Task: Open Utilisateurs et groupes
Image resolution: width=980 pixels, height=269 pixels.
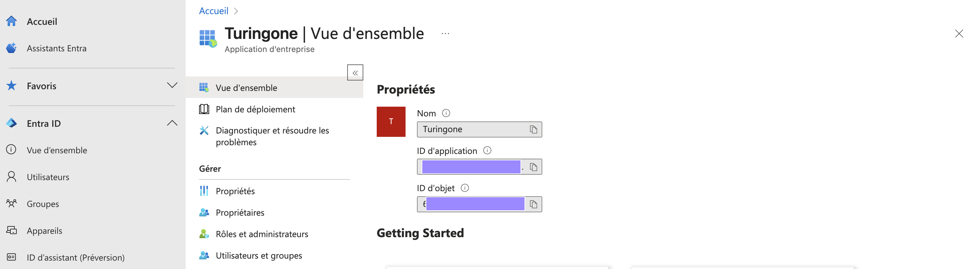Action: [x=258, y=255]
